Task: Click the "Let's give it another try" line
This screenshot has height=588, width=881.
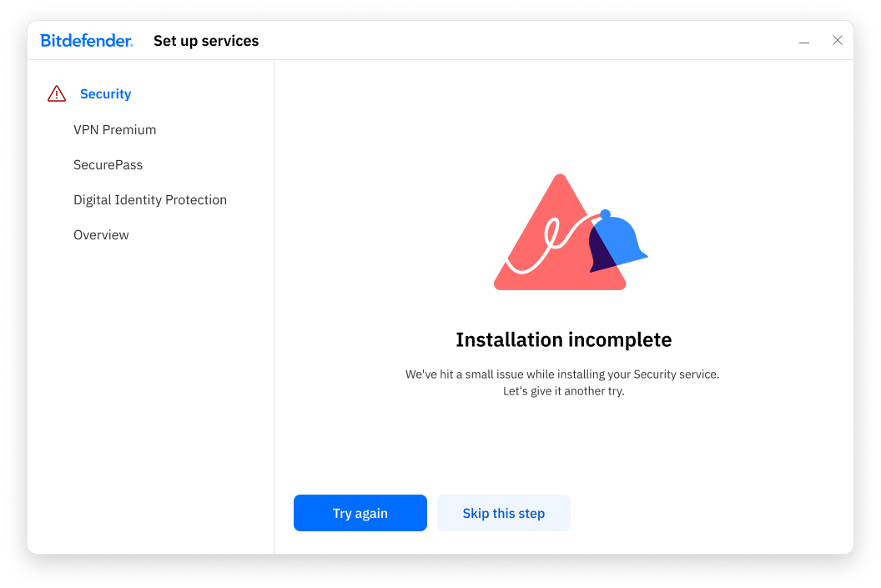Action: (563, 391)
